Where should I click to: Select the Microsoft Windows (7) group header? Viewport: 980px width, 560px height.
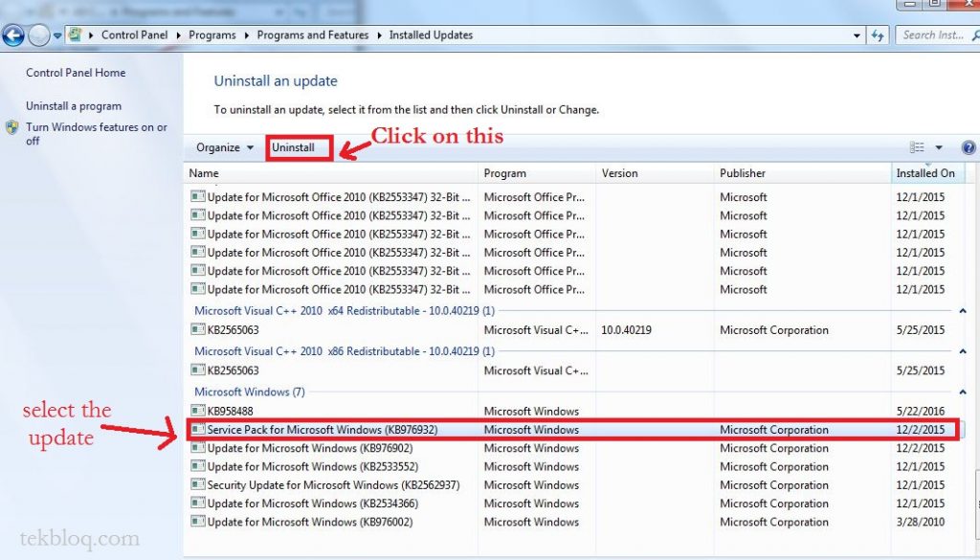(250, 392)
